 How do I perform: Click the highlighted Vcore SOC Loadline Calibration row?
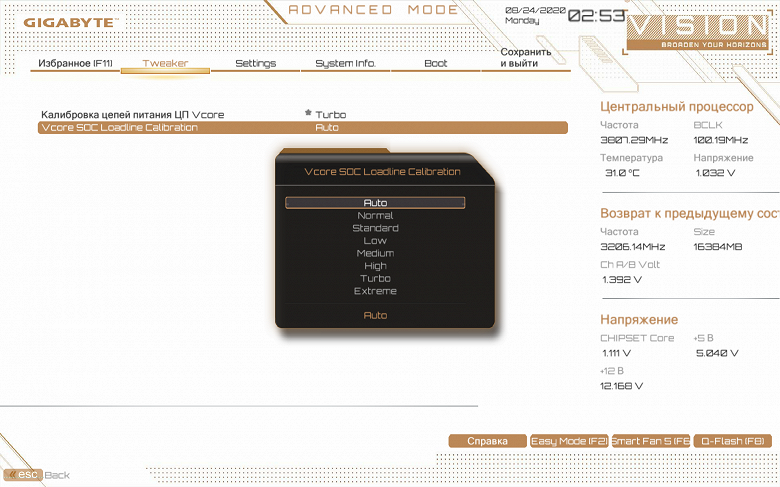tap(302, 127)
